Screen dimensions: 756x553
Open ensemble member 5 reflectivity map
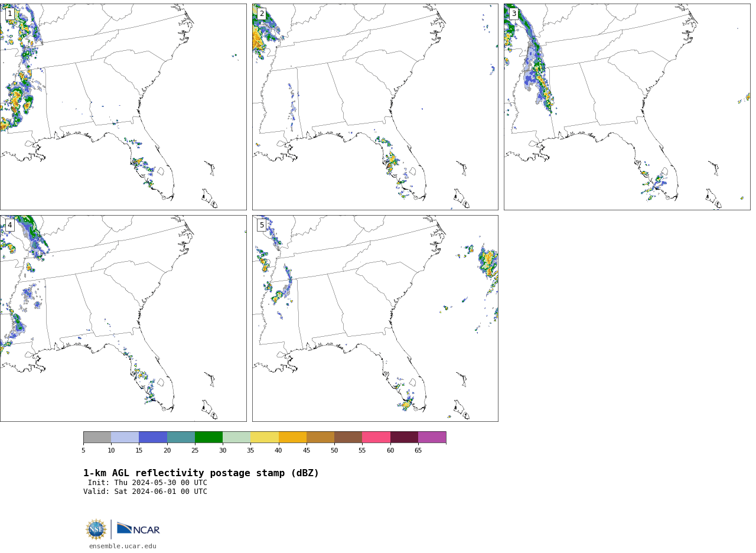(x=375, y=318)
